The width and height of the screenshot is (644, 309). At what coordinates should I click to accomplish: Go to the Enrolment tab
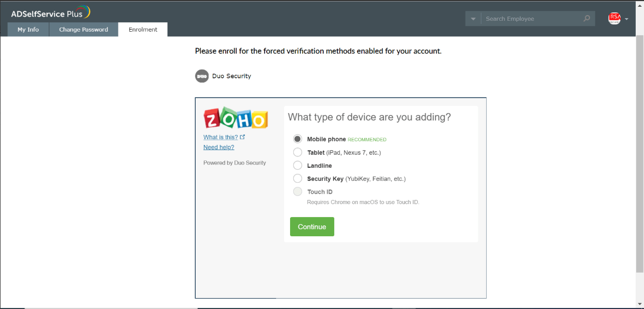pos(143,30)
